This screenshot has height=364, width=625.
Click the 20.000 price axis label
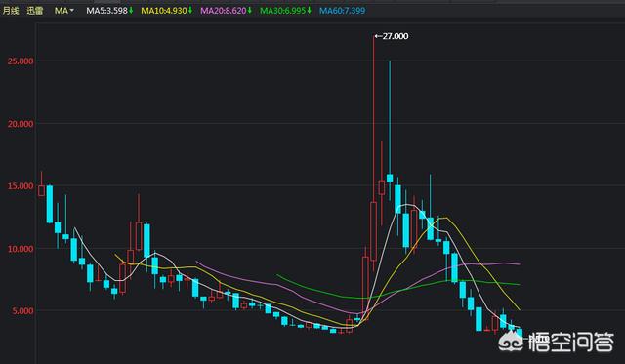tap(21, 124)
